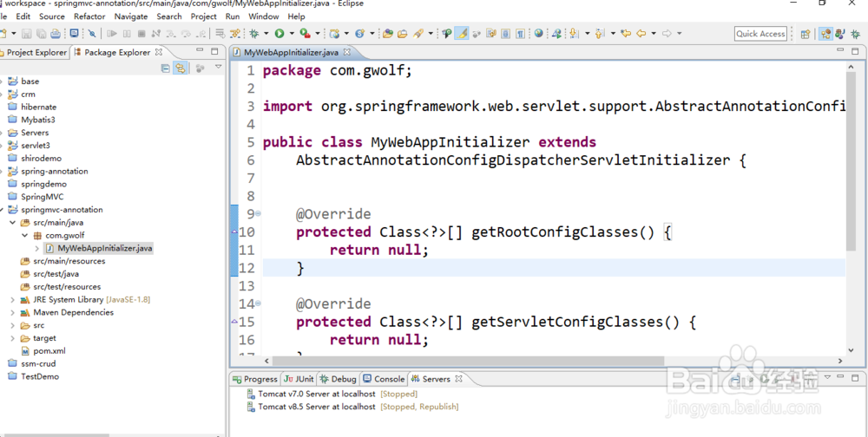Click the Save All toolbar icon
The height and width of the screenshot is (437, 868).
[41, 34]
